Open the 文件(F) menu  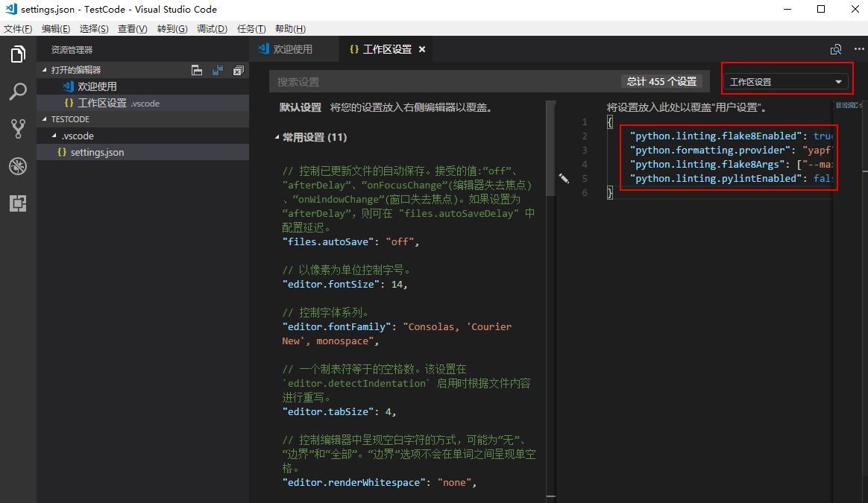pyautogui.click(x=18, y=29)
